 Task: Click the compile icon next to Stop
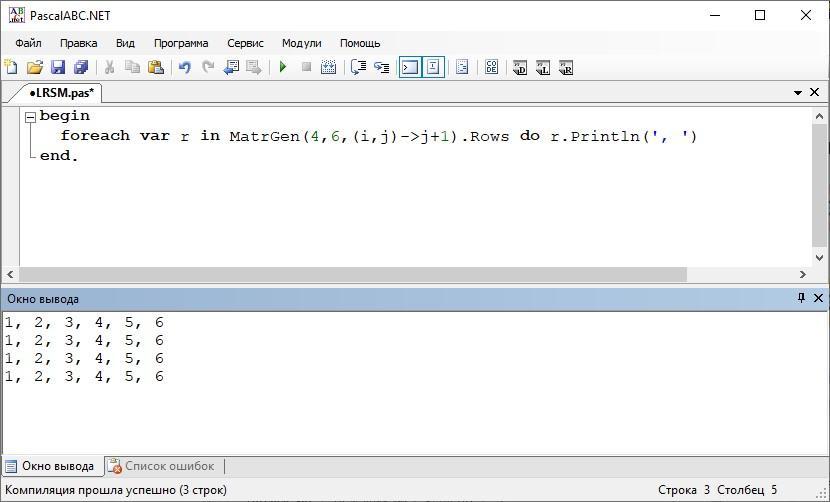[329, 67]
